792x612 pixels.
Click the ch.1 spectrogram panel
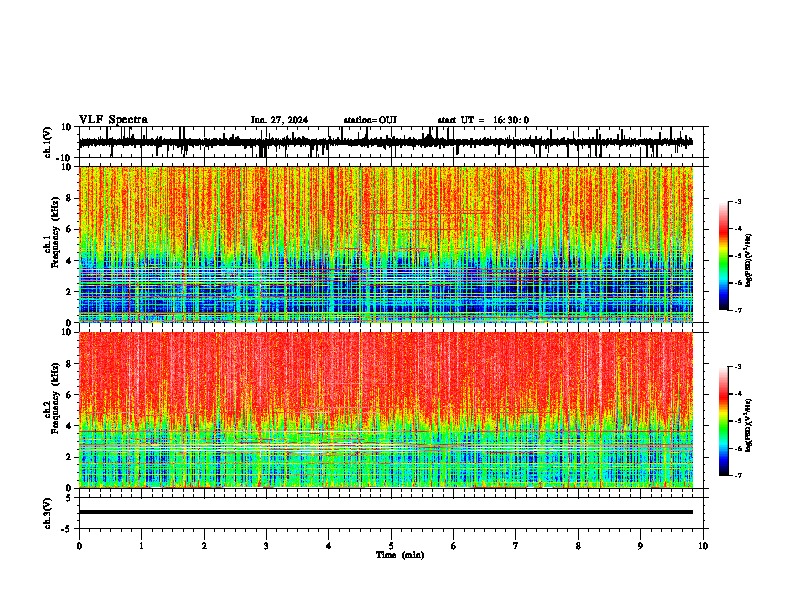pos(386,244)
